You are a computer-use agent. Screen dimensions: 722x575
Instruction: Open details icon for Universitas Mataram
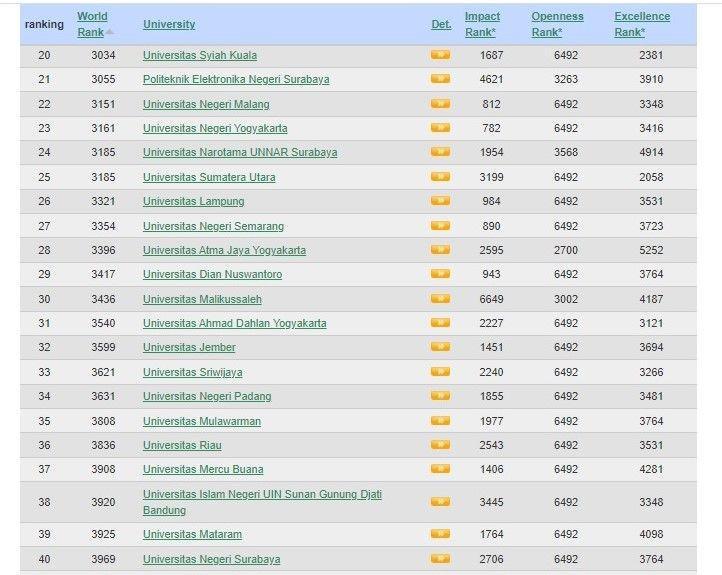click(x=440, y=534)
